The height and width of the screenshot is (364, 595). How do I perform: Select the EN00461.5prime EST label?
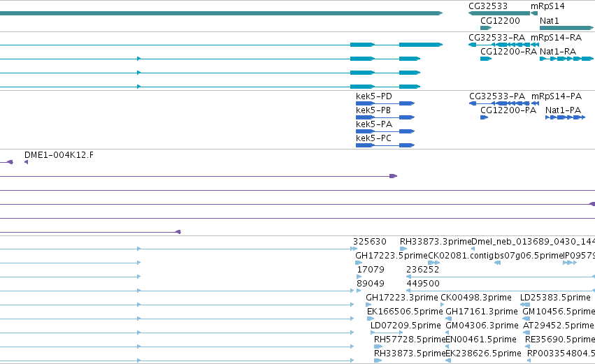pos(481,340)
